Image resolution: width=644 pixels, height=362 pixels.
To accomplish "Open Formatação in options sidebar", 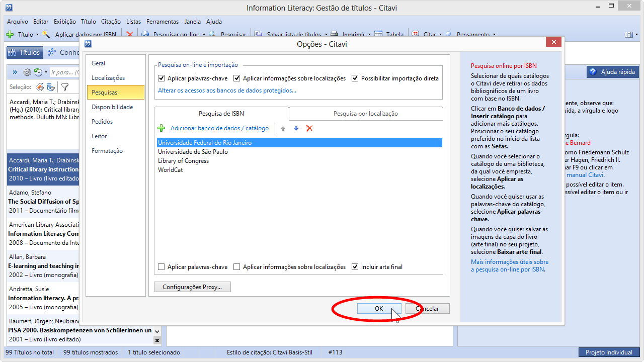I will point(115,151).
